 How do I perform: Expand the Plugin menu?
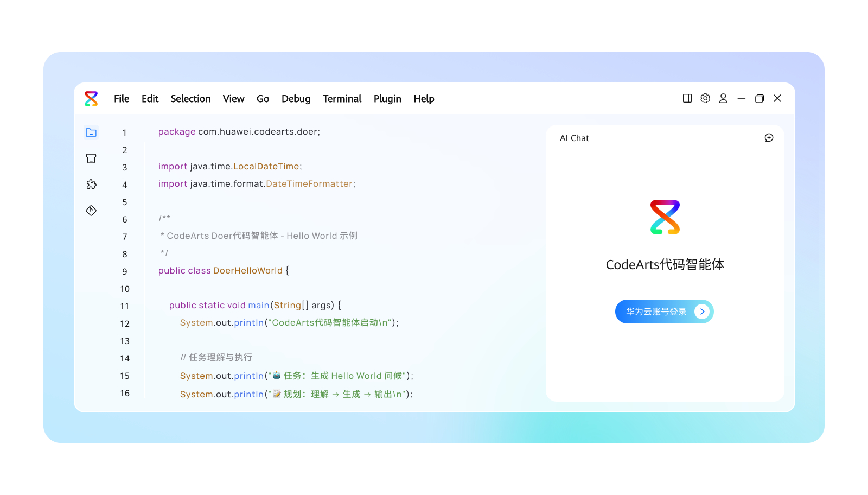tap(387, 99)
